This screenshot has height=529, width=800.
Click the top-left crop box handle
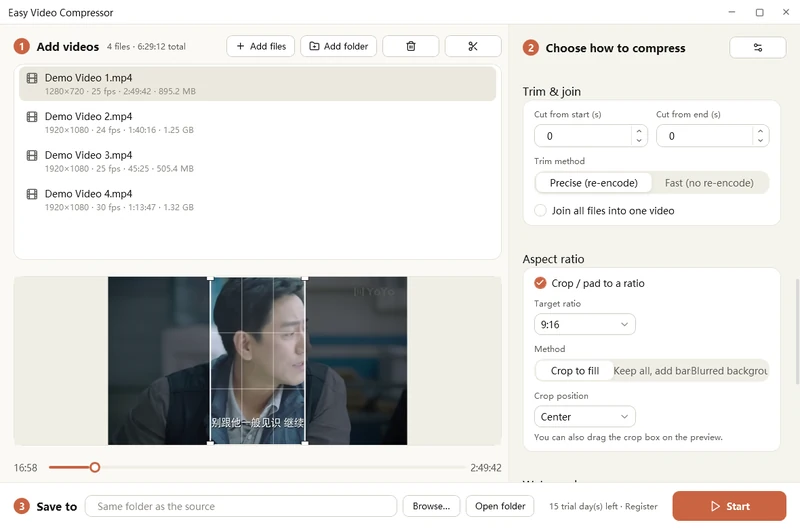pos(210,279)
